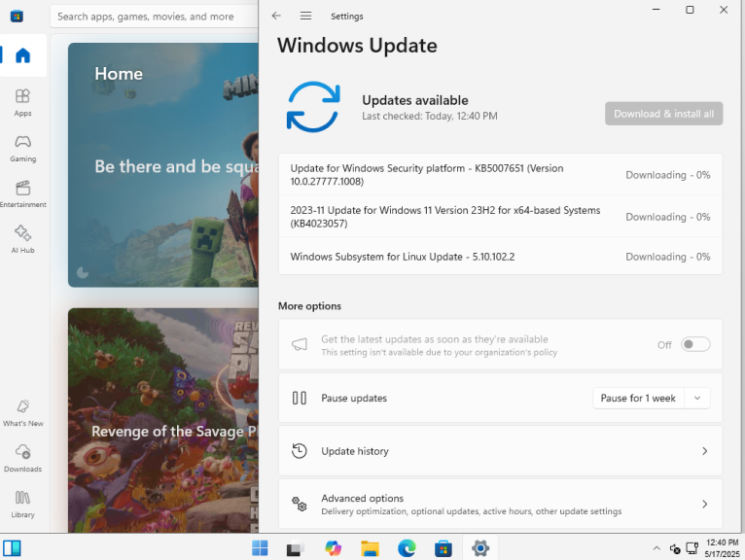Click "Last checked: Today, 12:40 PM" text
Image resolution: width=745 pixels, height=560 pixels.
pyautogui.click(x=430, y=116)
